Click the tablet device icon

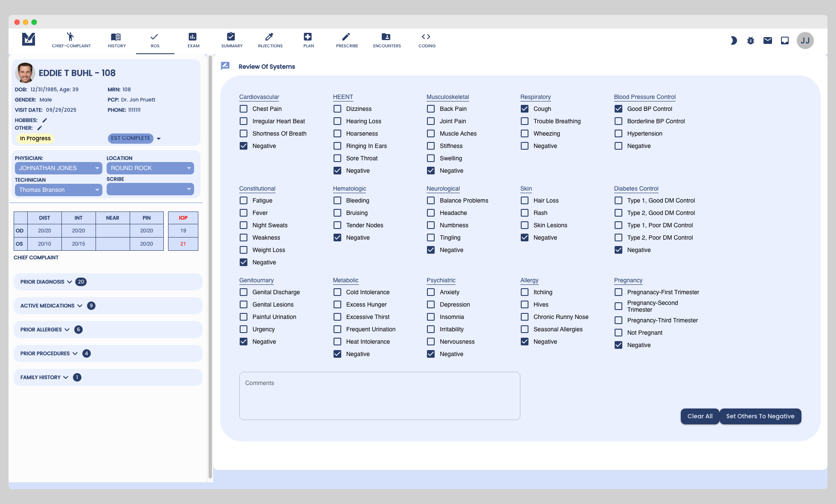[785, 41]
